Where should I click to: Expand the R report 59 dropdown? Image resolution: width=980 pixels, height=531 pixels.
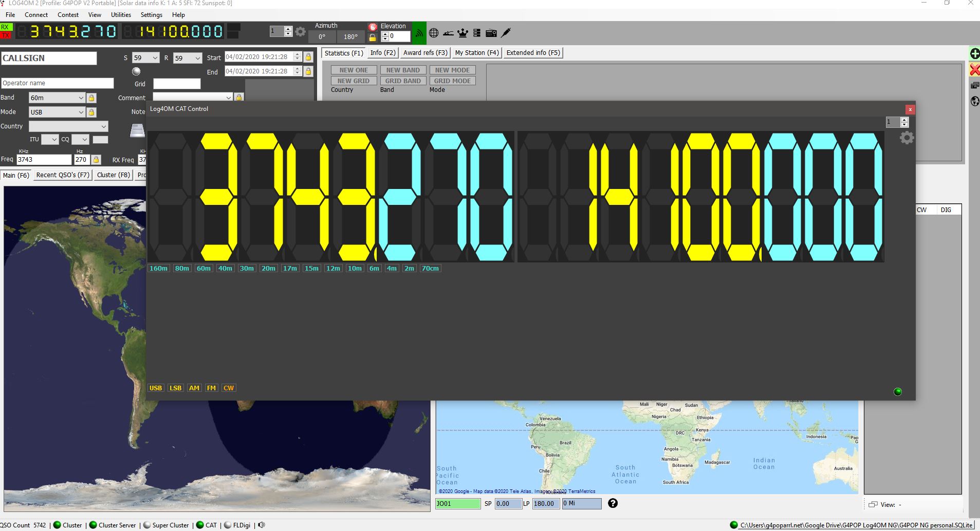[x=197, y=58]
